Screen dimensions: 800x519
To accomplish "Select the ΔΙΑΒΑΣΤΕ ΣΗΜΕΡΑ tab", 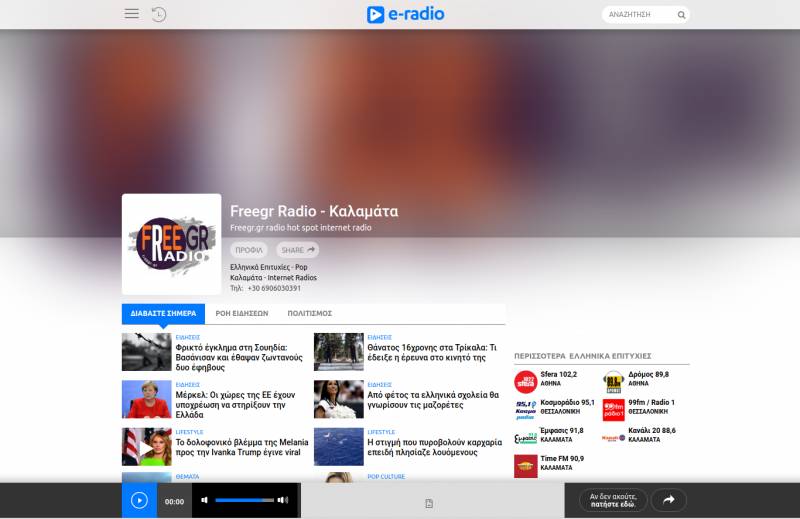I will tap(163, 313).
